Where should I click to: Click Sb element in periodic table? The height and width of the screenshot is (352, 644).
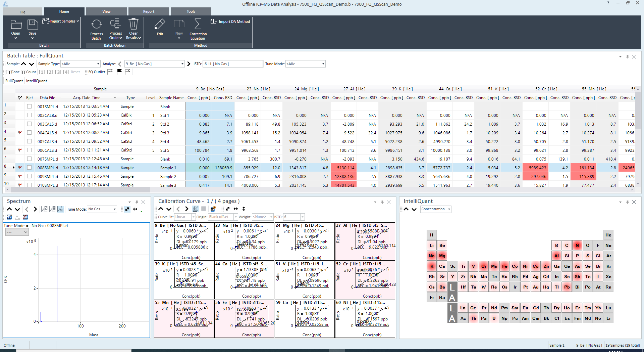[577, 277]
